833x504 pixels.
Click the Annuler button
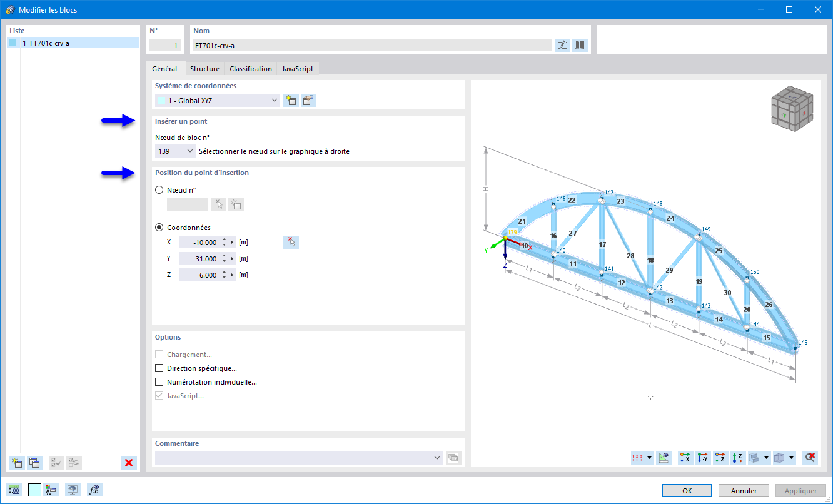(744, 491)
